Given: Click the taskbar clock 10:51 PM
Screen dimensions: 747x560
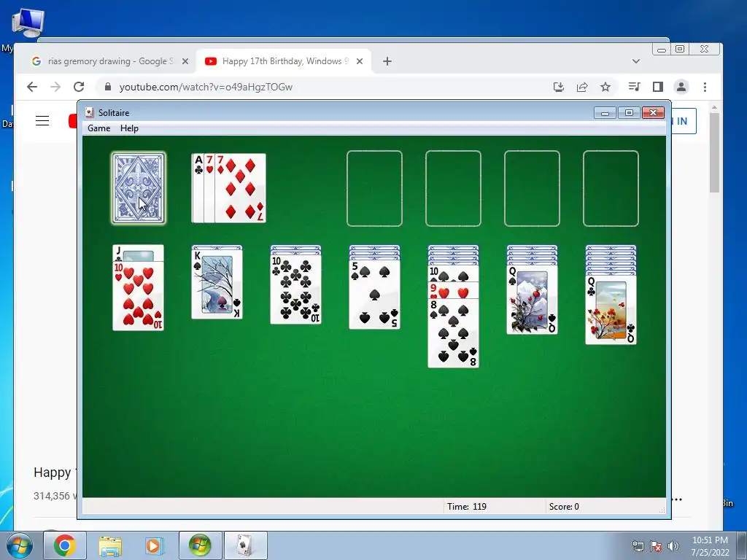Looking at the screenshot, I should [710, 546].
